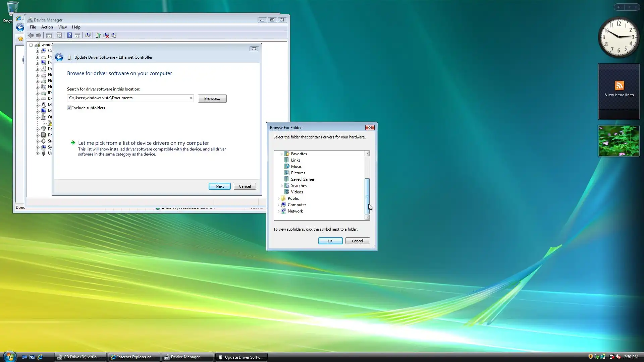Open the View menu in Device Manager
This screenshot has width=644, height=362.
pyautogui.click(x=62, y=27)
